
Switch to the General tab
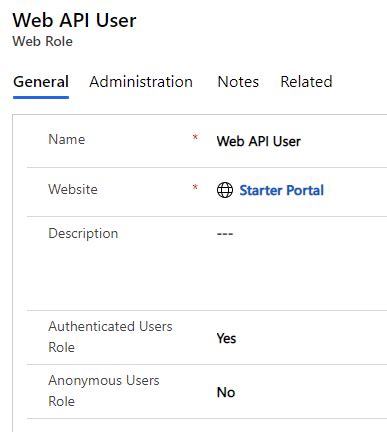41,82
